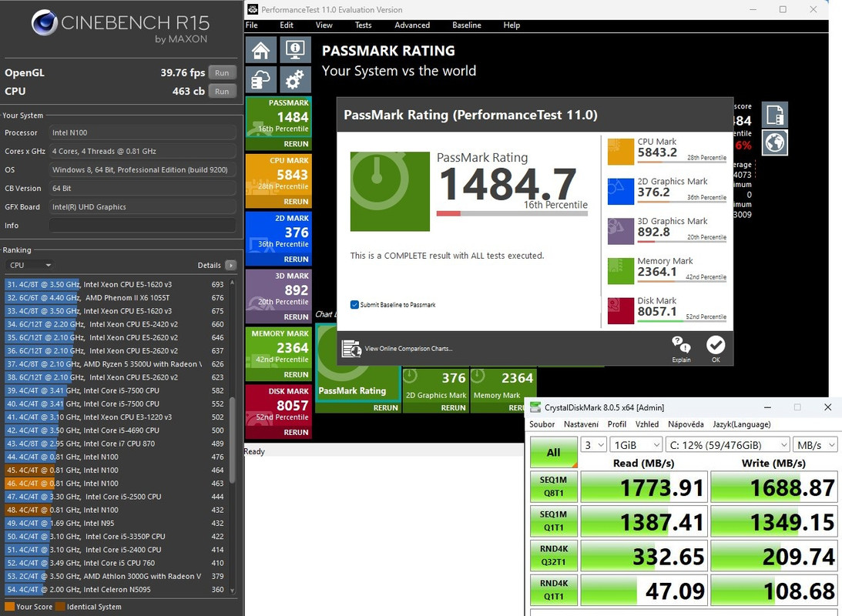The width and height of the screenshot is (842, 616).
Task: Open CrystalDiskMark MB/s unit dropdown
Action: 815,445
